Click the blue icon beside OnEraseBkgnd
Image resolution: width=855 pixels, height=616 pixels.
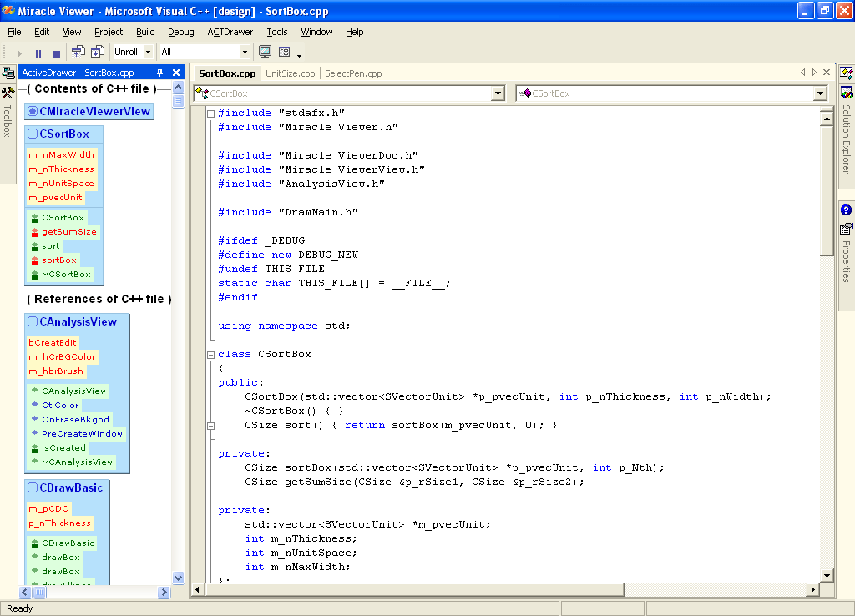[34, 419]
